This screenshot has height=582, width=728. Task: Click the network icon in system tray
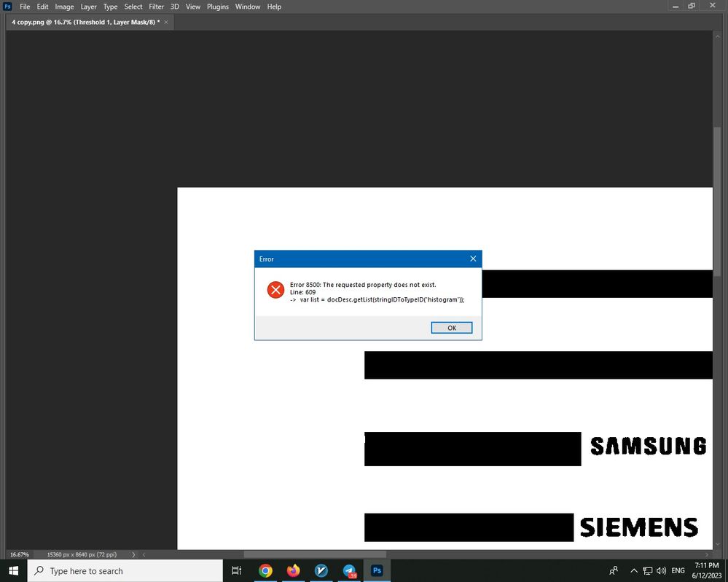(648, 571)
